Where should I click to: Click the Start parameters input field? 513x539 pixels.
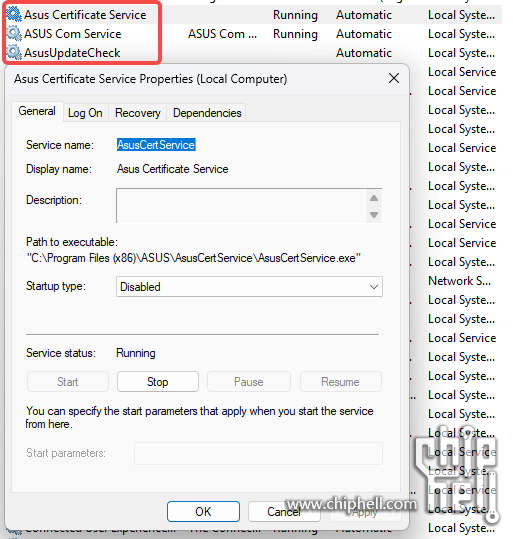[x=258, y=453]
